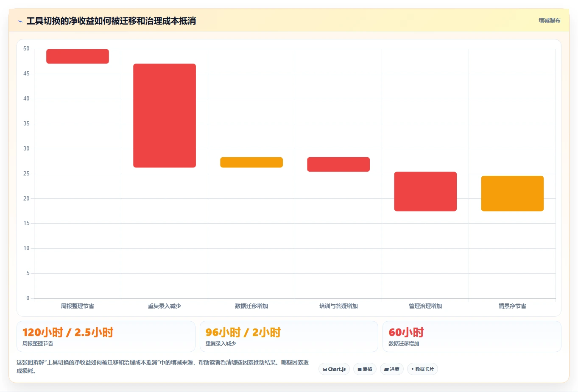Click the red 管理治理增加 bar
578x392 pixels.
click(425, 192)
